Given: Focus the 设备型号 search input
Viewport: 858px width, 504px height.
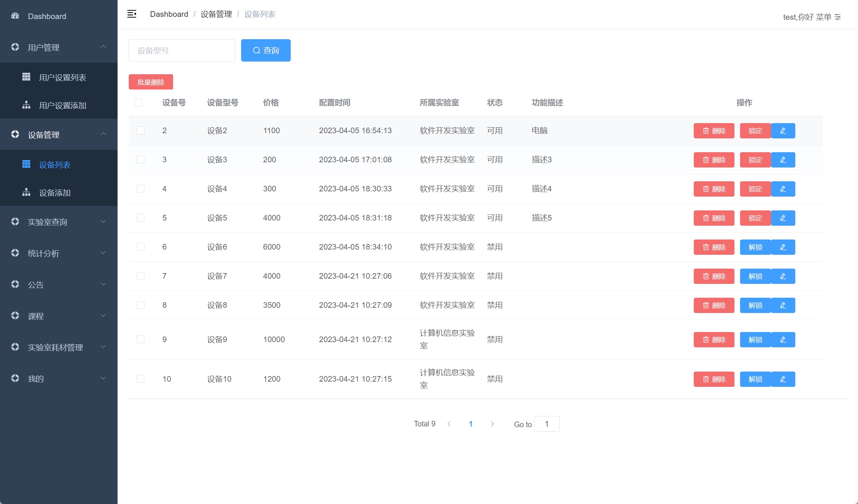Looking at the screenshot, I should point(182,50).
